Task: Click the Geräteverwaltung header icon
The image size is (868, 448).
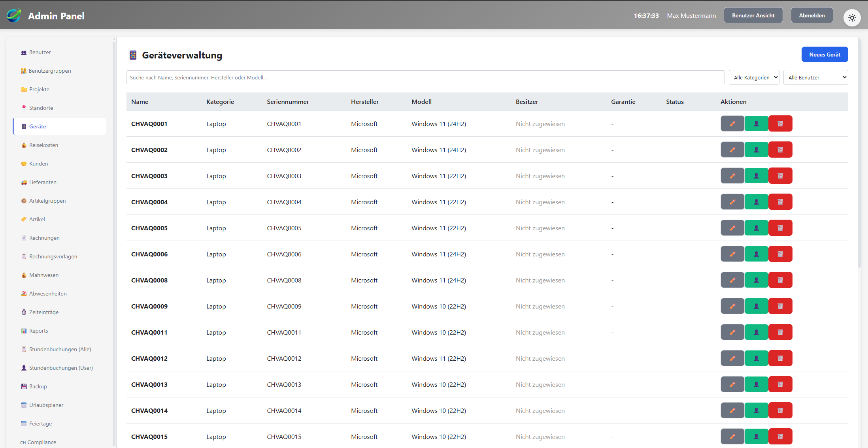Action: (133, 55)
